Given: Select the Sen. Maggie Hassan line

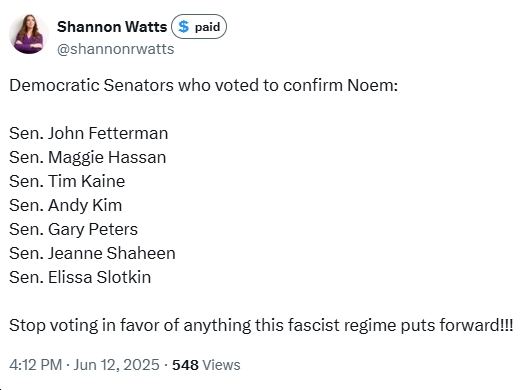Looking at the screenshot, I should pos(88,157).
